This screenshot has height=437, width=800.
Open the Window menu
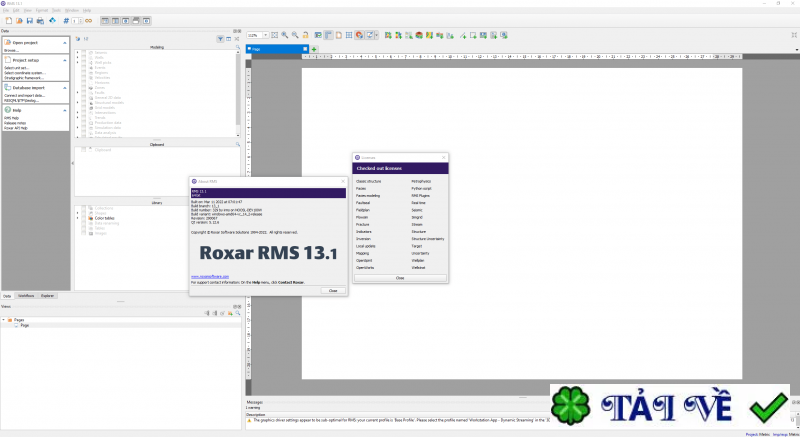[x=72, y=10]
